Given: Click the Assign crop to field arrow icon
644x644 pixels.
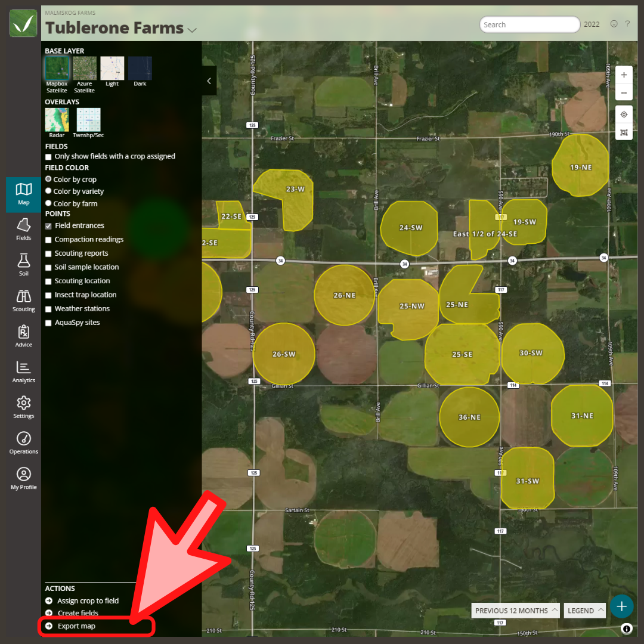Looking at the screenshot, I should point(49,600).
